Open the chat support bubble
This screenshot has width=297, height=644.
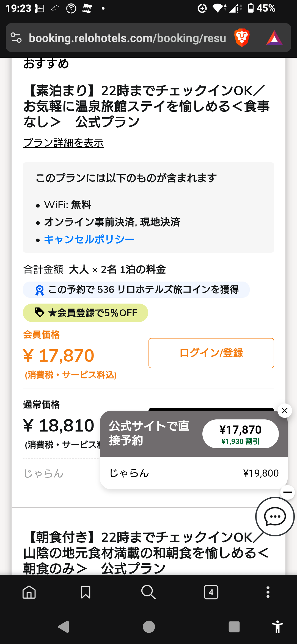click(x=275, y=516)
